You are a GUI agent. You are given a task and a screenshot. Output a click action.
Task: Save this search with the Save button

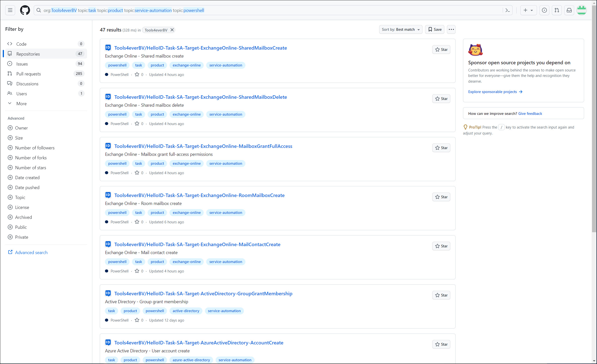coord(435,29)
